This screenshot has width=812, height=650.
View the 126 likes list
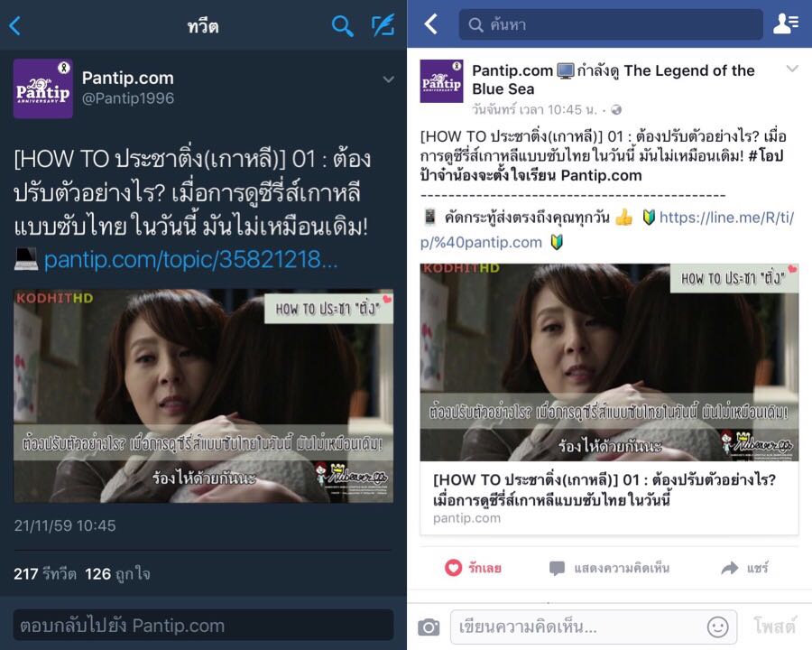coord(117,574)
